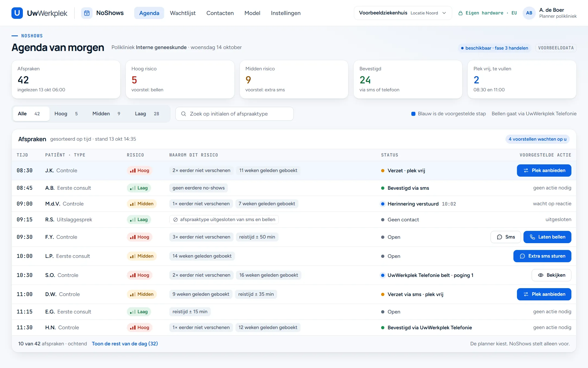Click the beschikbaar fase 3 handelen badge
Image resolution: width=588 pixels, height=368 pixels.
(494, 48)
